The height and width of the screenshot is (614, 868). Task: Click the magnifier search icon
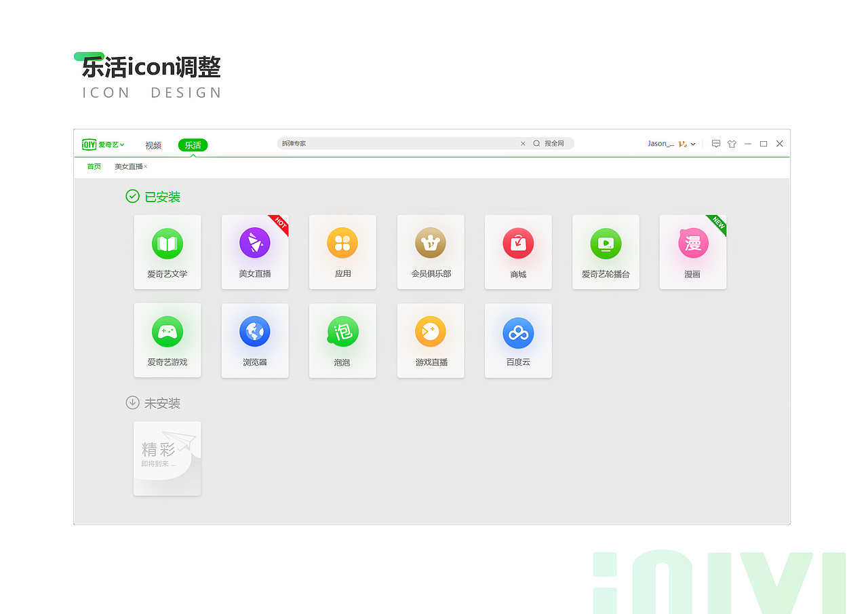[x=536, y=144]
